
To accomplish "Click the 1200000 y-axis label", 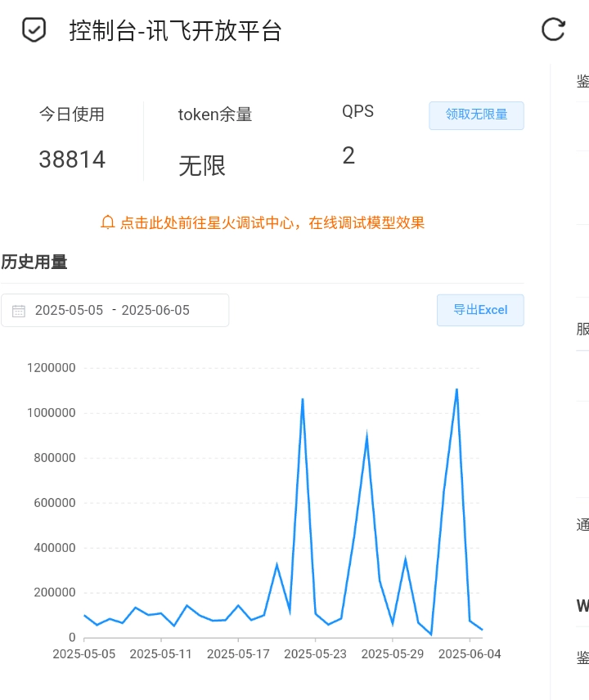I will click(x=51, y=368).
